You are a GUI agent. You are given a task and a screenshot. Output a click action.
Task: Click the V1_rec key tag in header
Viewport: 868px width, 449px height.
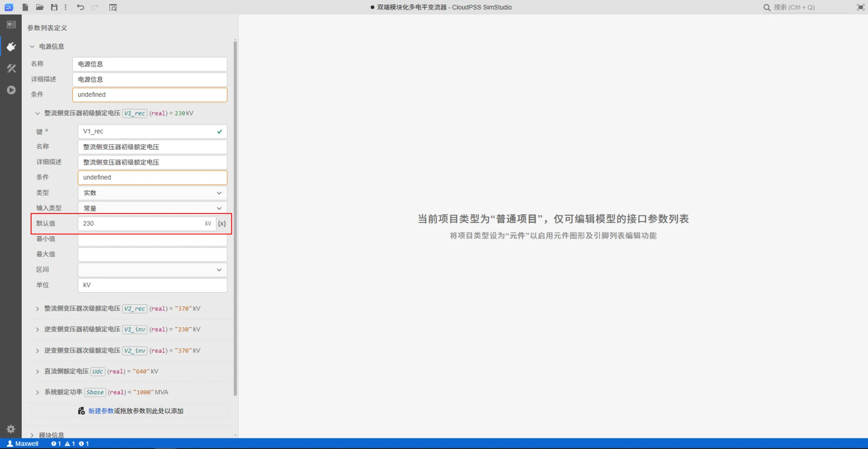[135, 113]
